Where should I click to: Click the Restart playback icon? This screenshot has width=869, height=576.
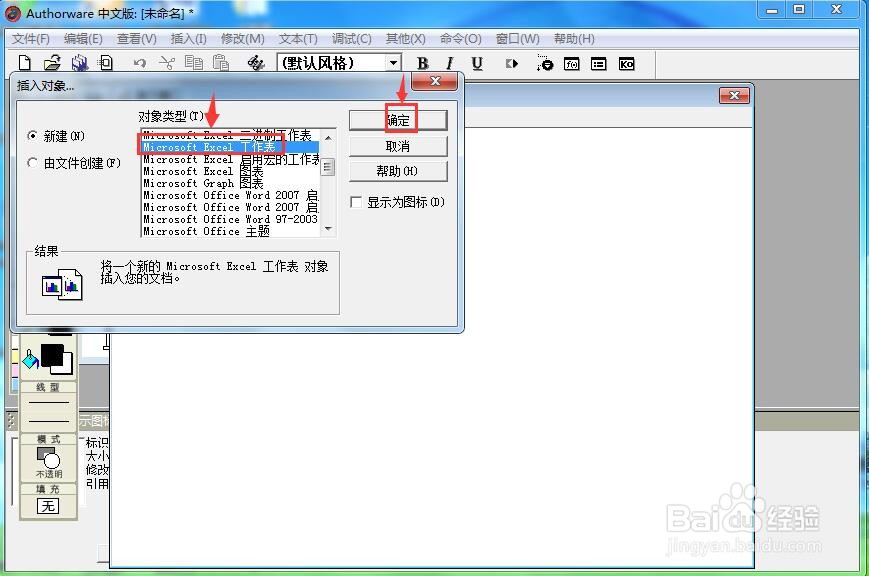(512, 64)
